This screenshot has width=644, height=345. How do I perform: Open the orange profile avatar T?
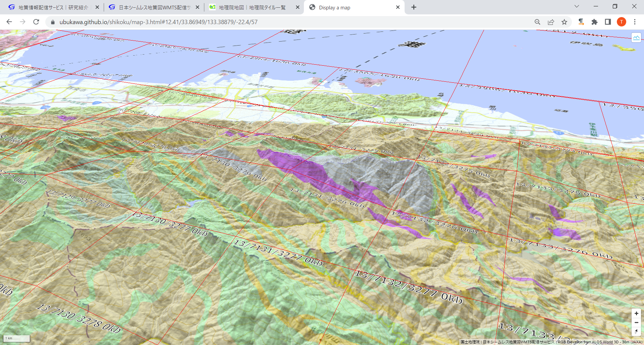[621, 22]
